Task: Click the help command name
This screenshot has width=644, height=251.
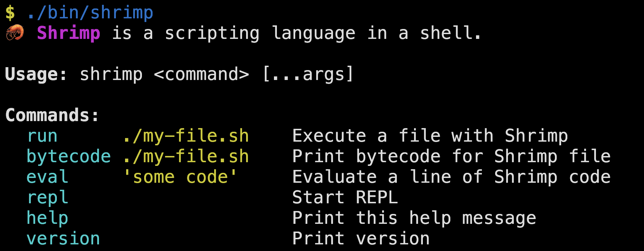Action: click(47, 218)
